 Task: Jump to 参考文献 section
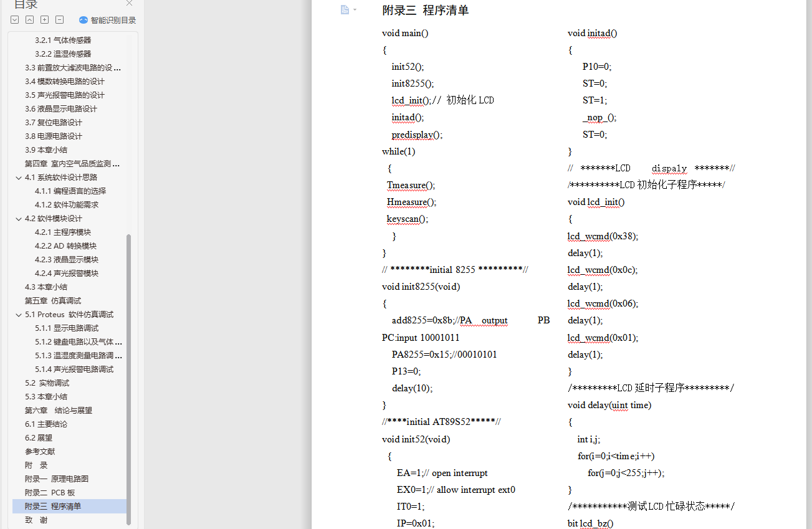point(40,452)
